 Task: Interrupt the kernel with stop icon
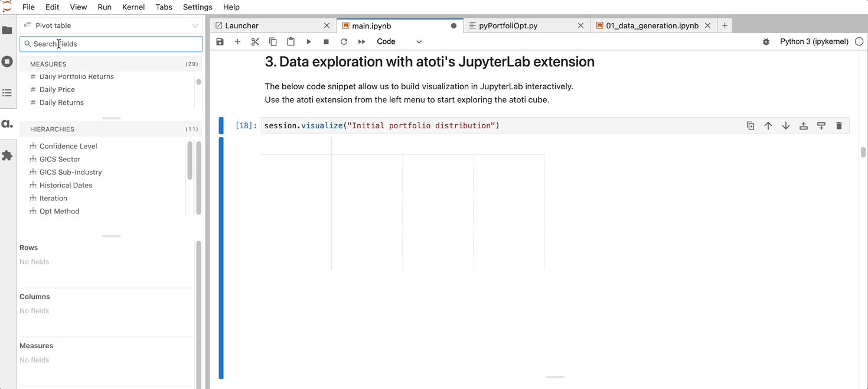pyautogui.click(x=326, y=41)
